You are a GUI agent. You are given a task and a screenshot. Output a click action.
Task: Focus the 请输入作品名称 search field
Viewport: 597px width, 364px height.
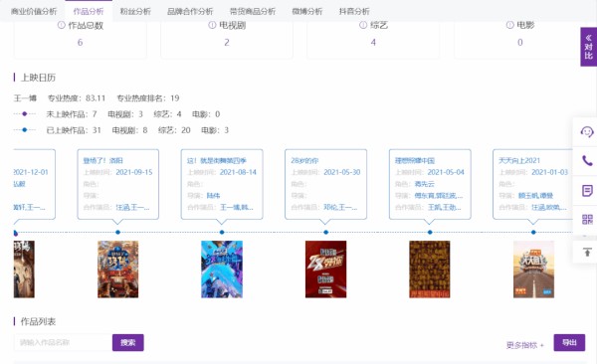(64, 342)
